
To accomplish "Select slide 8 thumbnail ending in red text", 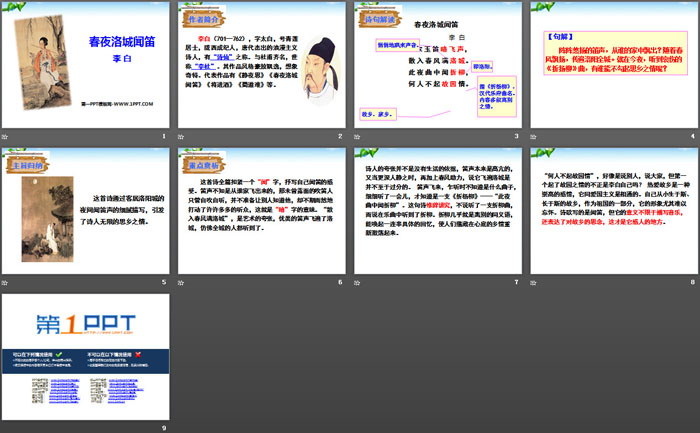I will click(x=614, y=211).
